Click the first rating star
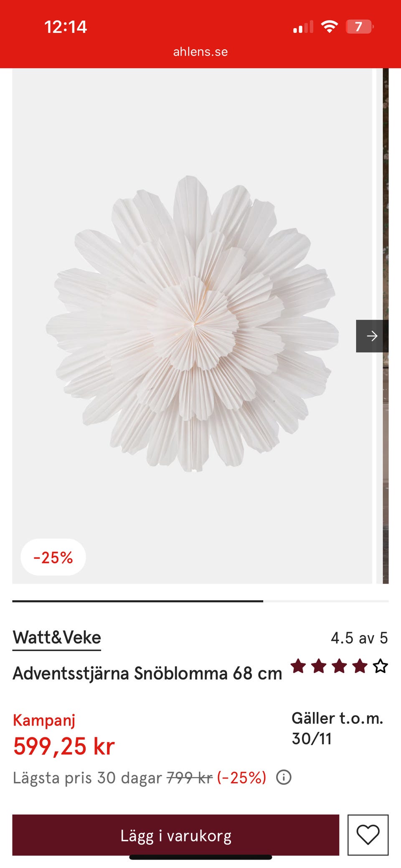401x868 pixels. [x=298, y=666]
